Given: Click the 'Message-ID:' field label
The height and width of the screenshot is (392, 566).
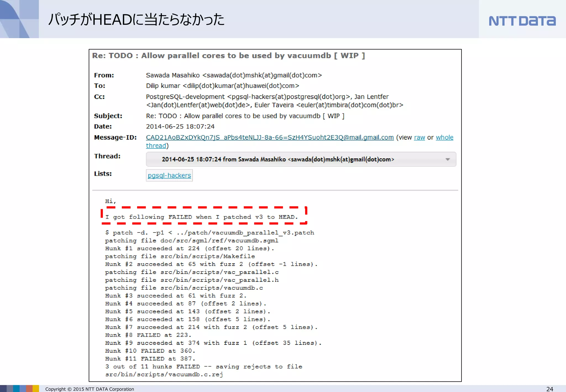Looking at the screenshot, I should click(115, 137).
